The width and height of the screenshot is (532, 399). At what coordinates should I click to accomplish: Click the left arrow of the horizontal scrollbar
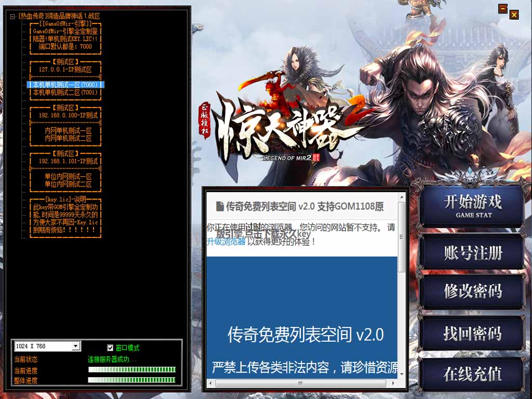(211, 383)
